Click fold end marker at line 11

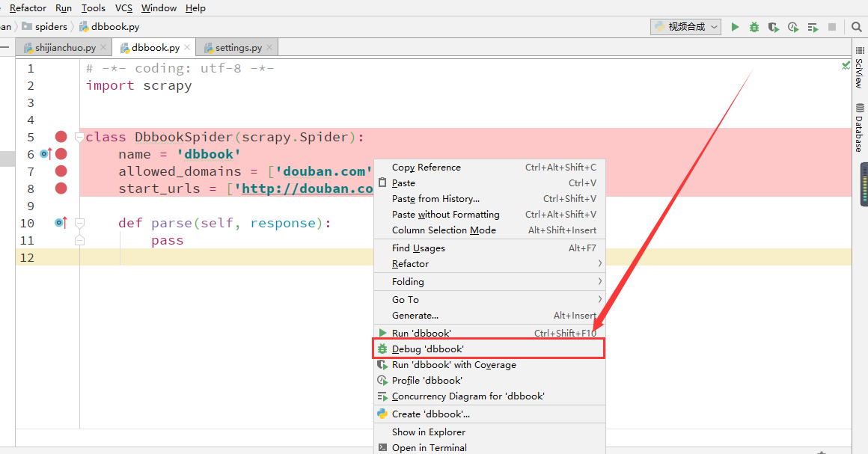pos(79,240)
